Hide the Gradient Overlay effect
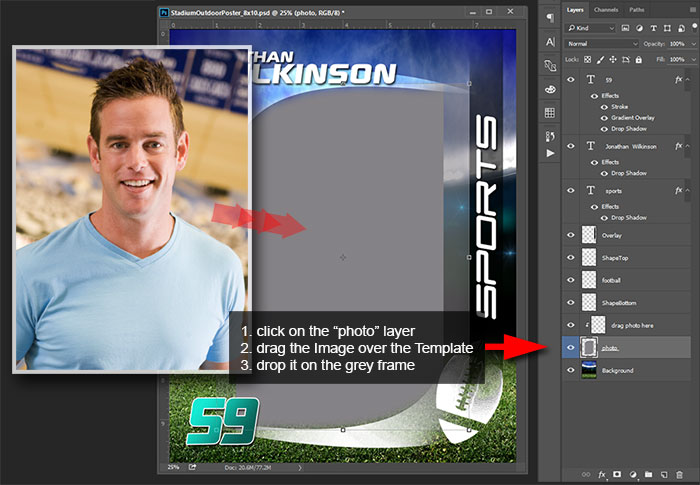The width and height of the screenshot is (700, 485). point(604,118)
